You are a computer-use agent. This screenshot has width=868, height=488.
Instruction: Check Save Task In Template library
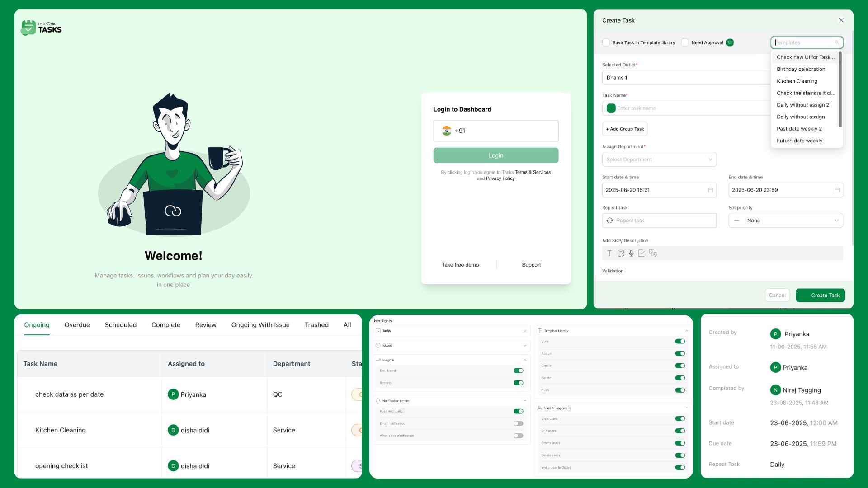coord(606,42)
